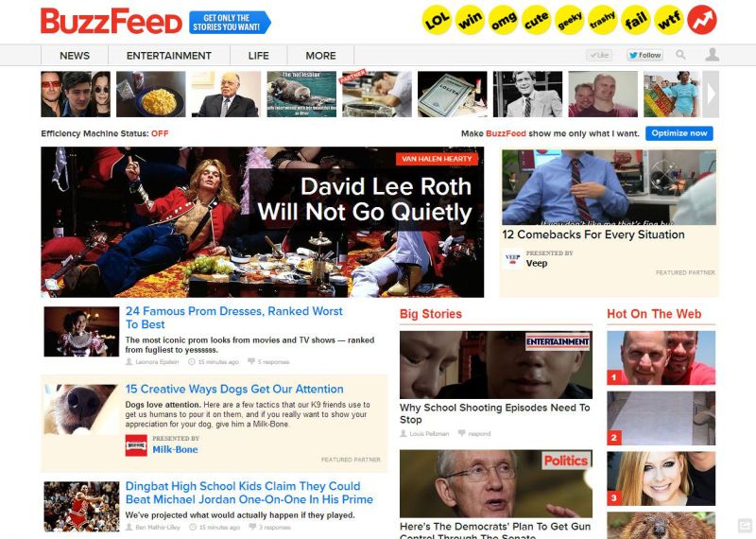Open David Lee Roth featured story image
The image size is (756, 539).
click(x=263, y=222)
